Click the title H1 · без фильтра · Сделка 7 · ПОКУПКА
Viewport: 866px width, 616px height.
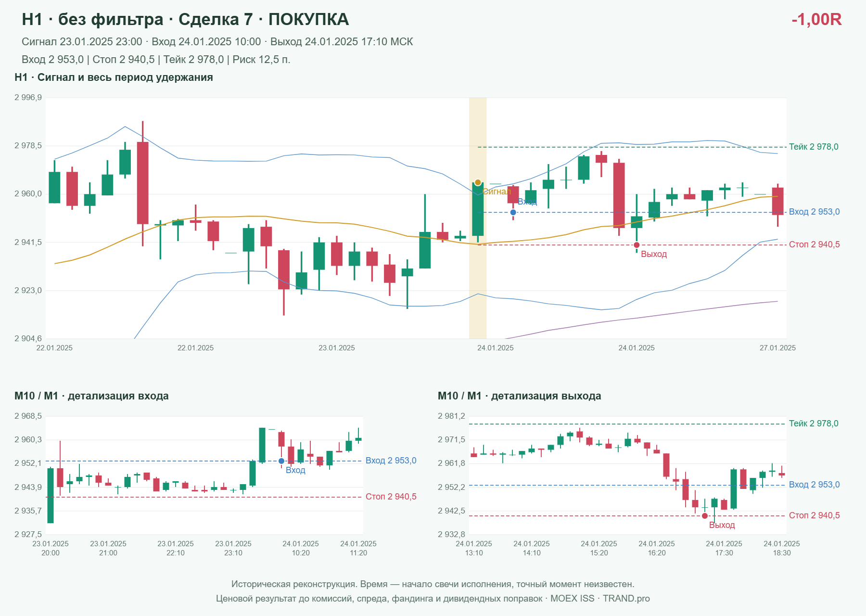[x=185, y=19]
